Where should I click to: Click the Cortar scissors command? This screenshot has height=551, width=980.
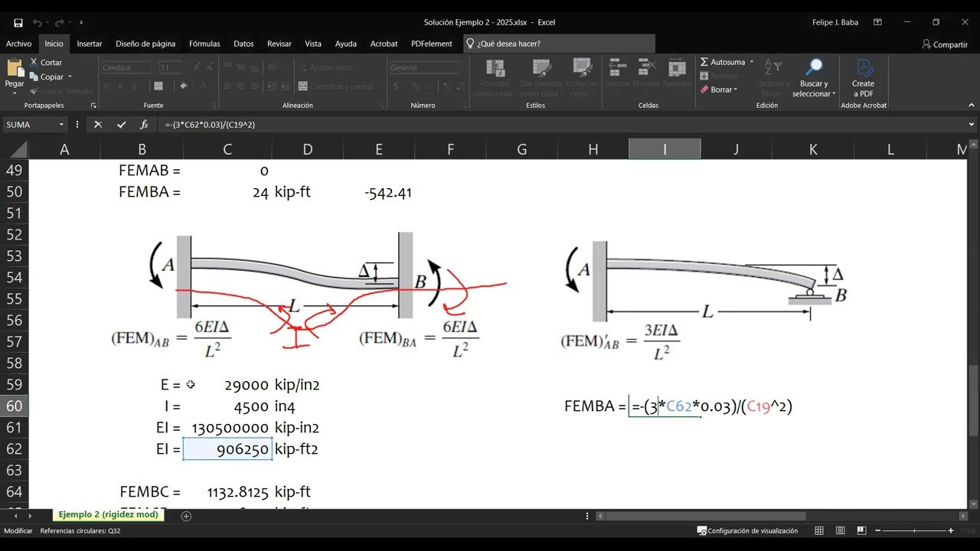pos(46,63)
